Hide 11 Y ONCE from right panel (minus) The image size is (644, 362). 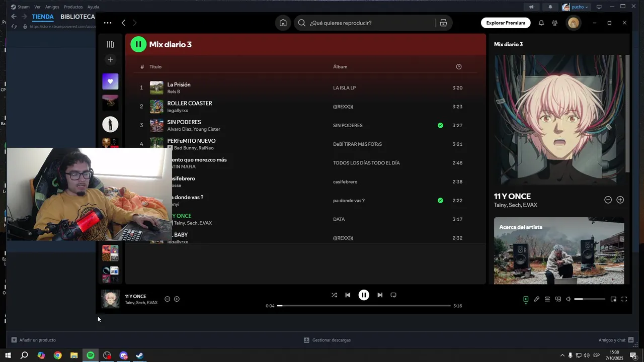(x=608, y=200)
